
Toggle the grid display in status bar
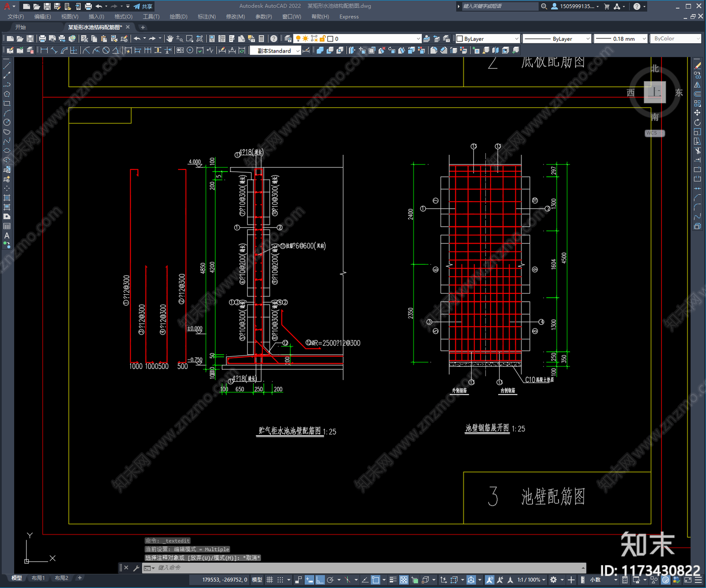(270, 580)
